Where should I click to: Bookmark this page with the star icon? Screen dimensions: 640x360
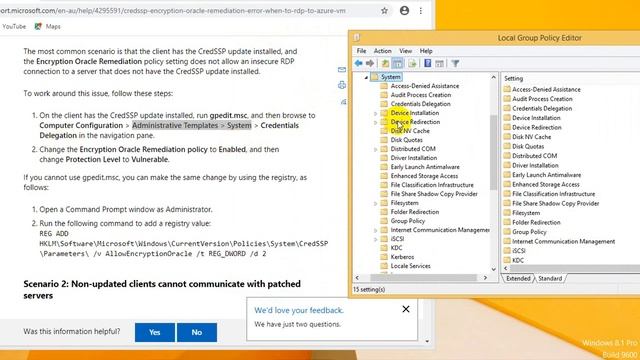(384, 11)
